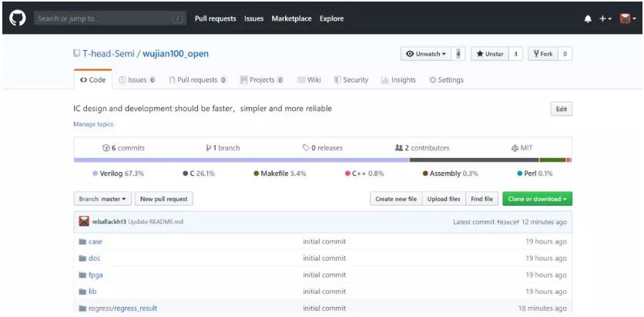Click the doc folder icon
Image resolution: width=644 pixels, height=317 pixels.
click(x=82, y=258)
